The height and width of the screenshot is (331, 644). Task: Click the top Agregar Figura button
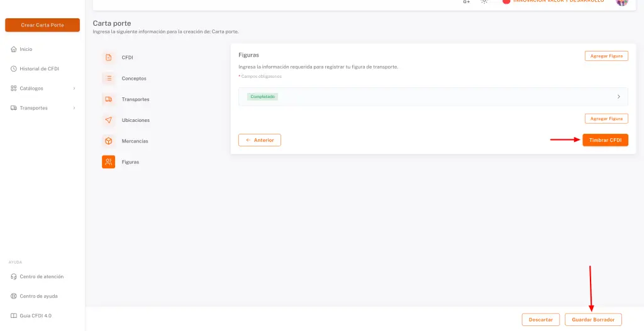click(x=606, y=56)
